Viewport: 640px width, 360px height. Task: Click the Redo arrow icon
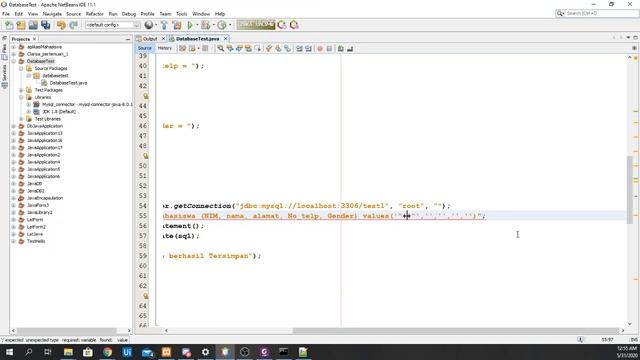coord(73,25)
